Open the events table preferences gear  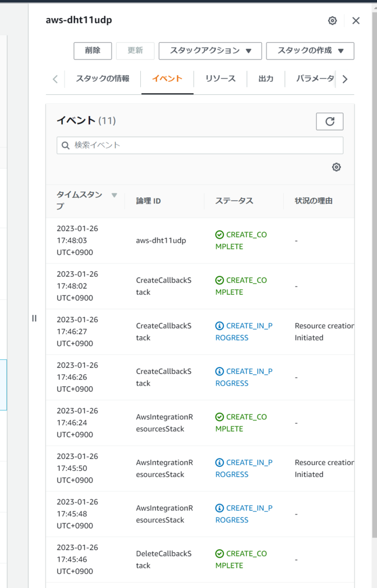[336, 167]
